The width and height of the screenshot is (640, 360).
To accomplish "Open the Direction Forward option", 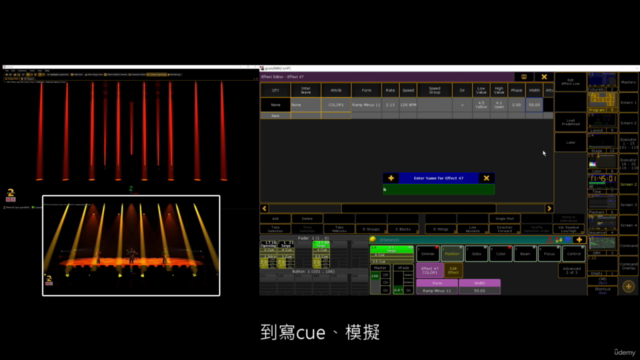I will 504,229.
